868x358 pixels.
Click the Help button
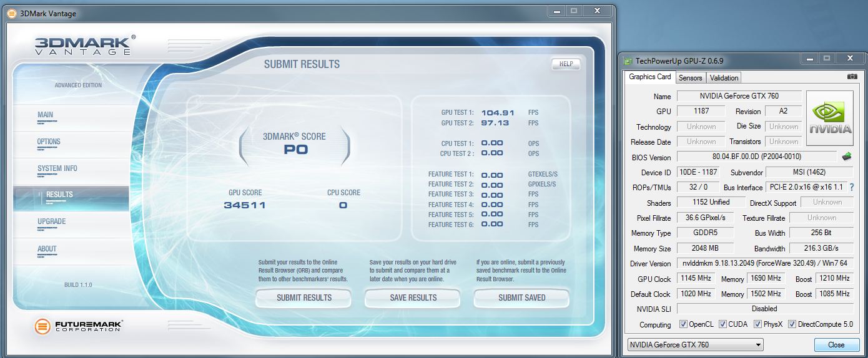pos(566,64)
